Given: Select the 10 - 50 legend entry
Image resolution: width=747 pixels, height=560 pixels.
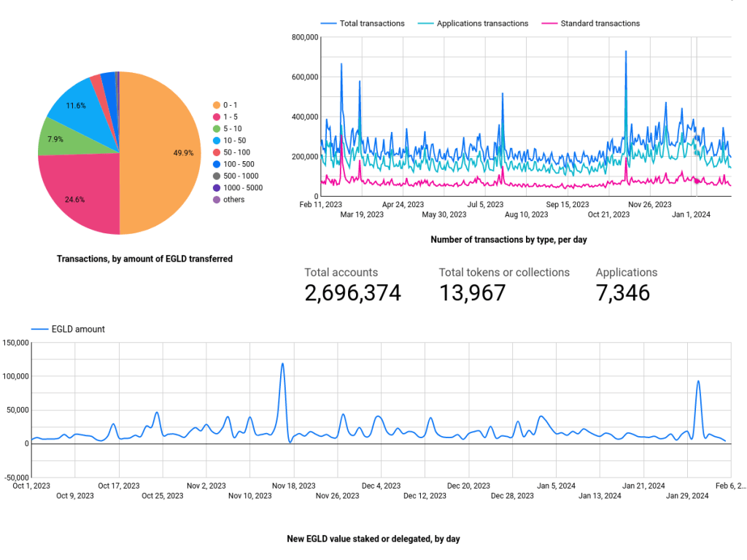Looking at the screenshot, I should click(x=235, y=140).
